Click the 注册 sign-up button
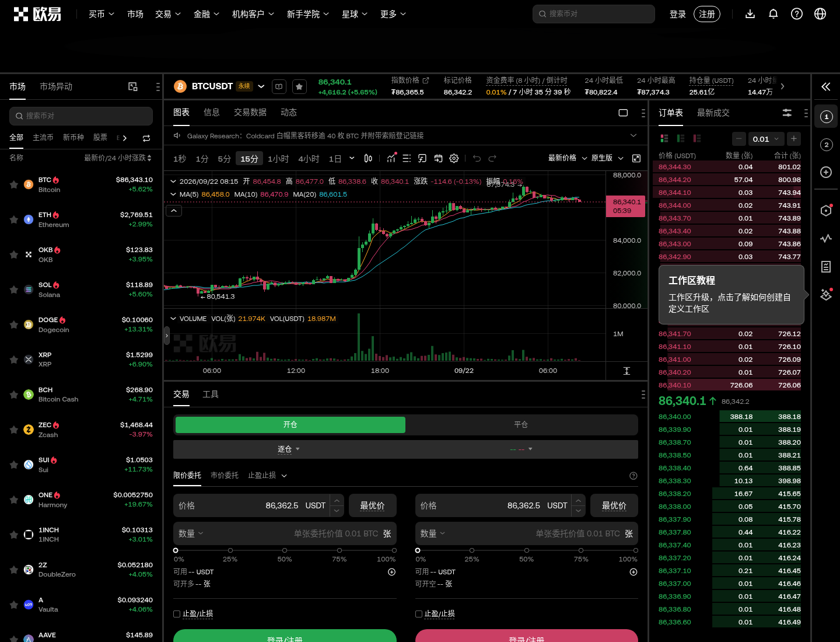This screenshot has height=642, width=840. pyautogui.click(x=707, y=14)
